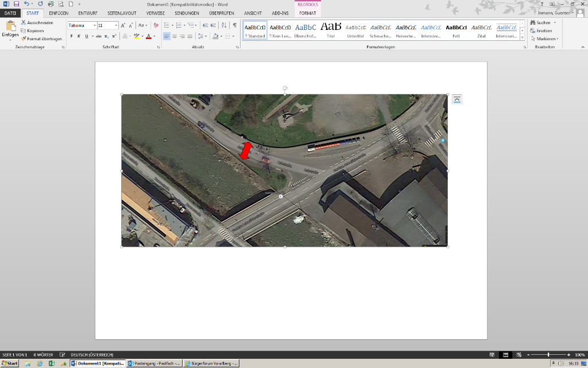Shrink font size icon
This screenshot has width=588, height=368.
(130, 25)
